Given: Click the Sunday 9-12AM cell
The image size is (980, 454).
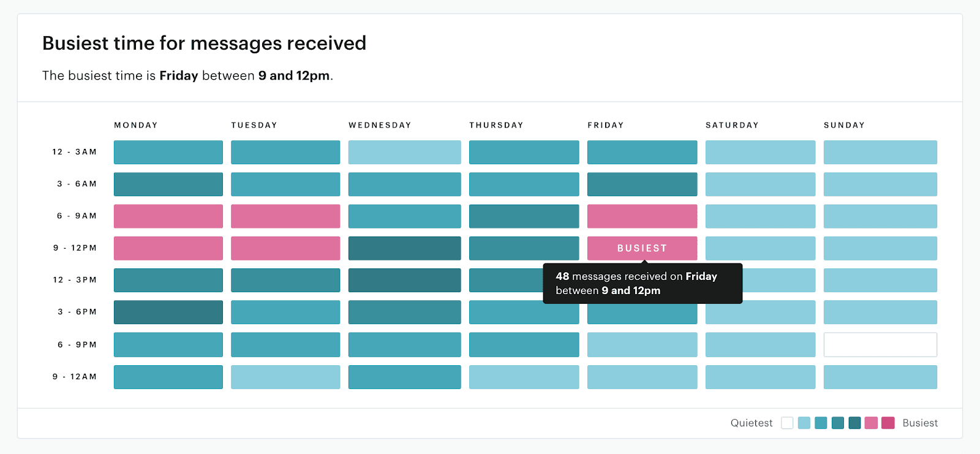Looking at the screenshot, I should click(x=880, y=377).
